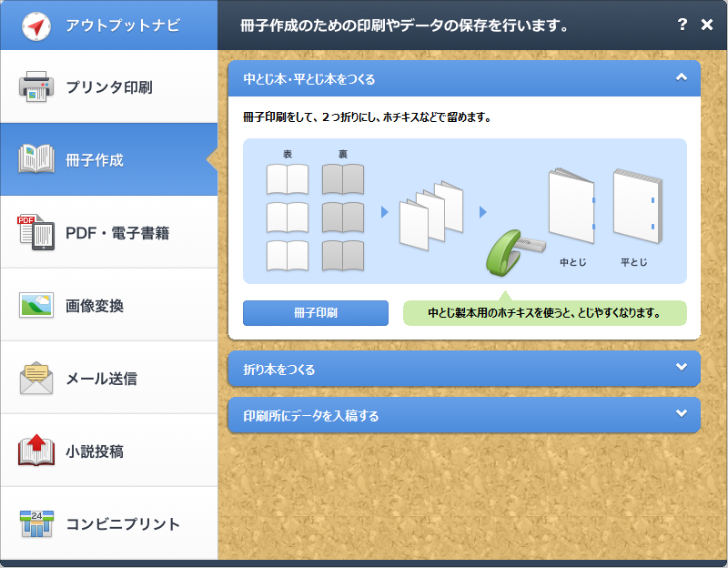
Task: Select the プリンタ印刷 printer icon
Action: 35,87
